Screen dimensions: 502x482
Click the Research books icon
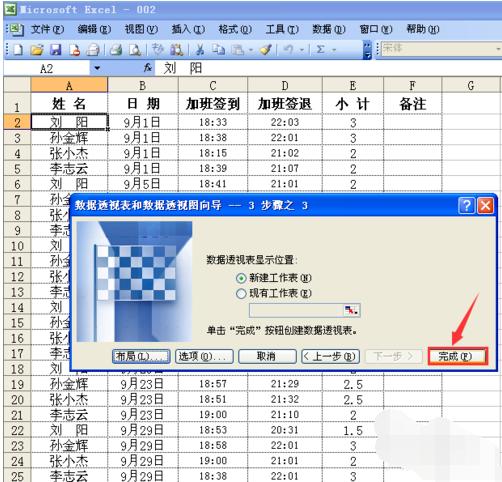pos(177,50)
